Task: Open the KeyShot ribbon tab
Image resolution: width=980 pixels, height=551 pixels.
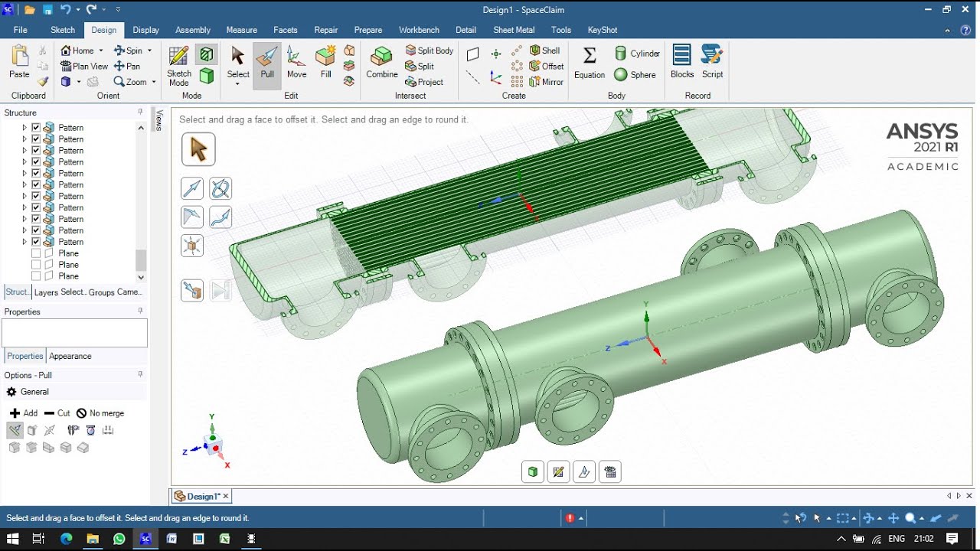Action: tap(603, 30)
